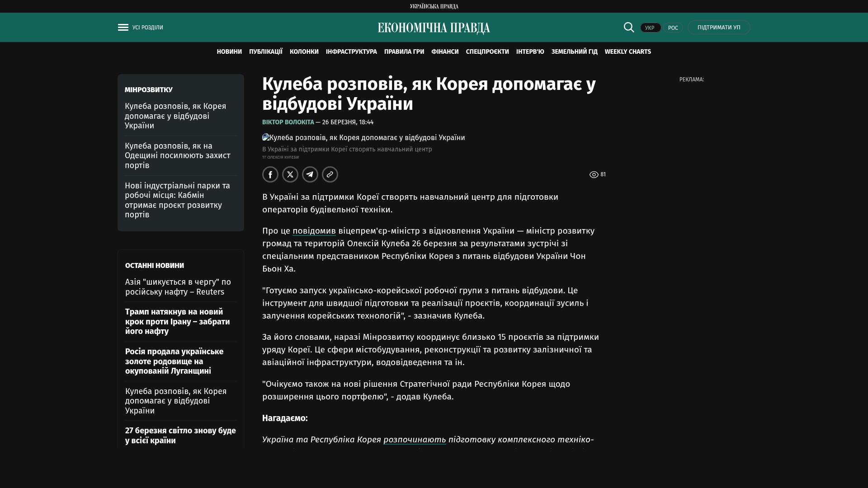Go to Weekly Charts section
This screenshot has width=868, height=488.
[x=627, y=52]
